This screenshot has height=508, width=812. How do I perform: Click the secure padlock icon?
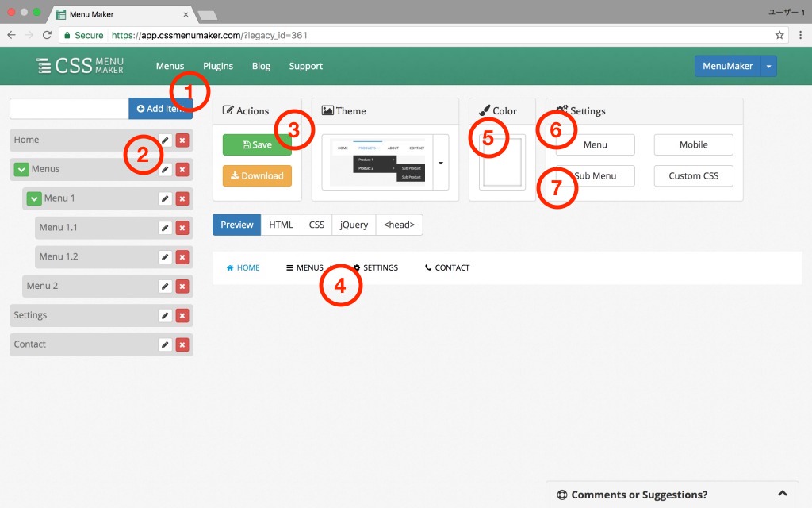tap(67, 35)
